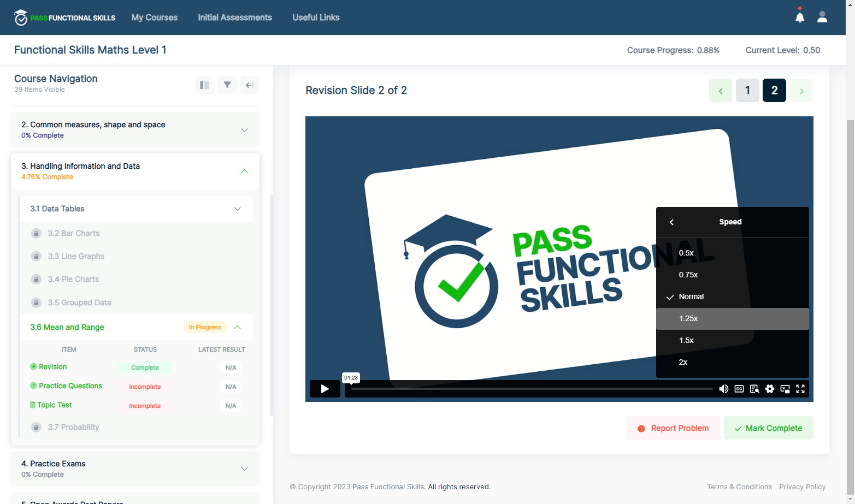The height and width of the screenshot is (504, 855).
Task: Click the Practice Questions question-mark icon
Action: 33,386
